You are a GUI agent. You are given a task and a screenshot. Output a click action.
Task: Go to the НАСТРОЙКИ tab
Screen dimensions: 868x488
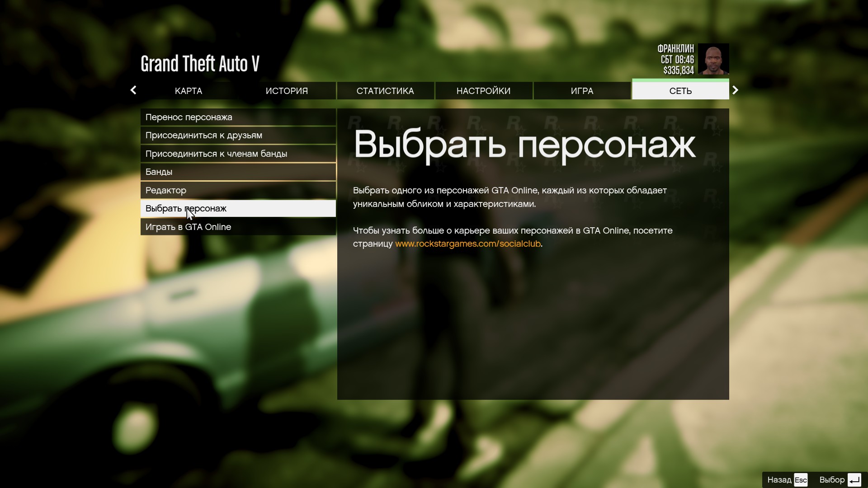coord(483,91)
